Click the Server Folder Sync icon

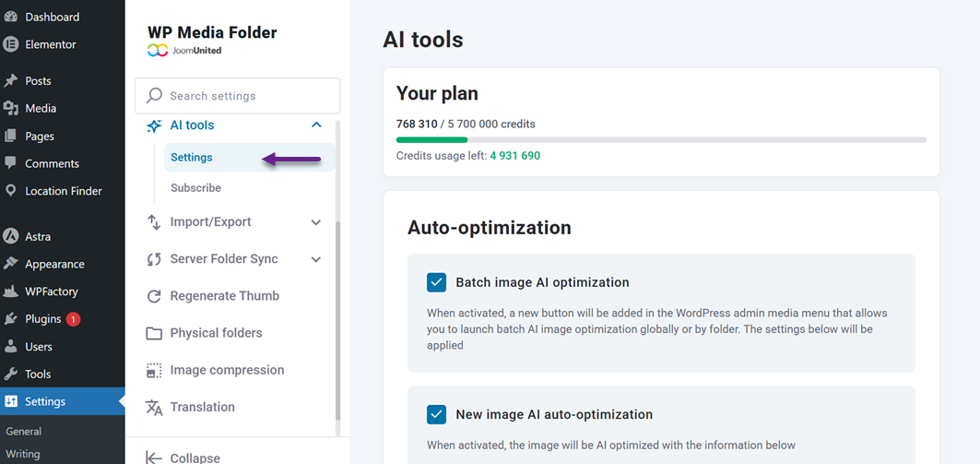click(x=154, y=259)
